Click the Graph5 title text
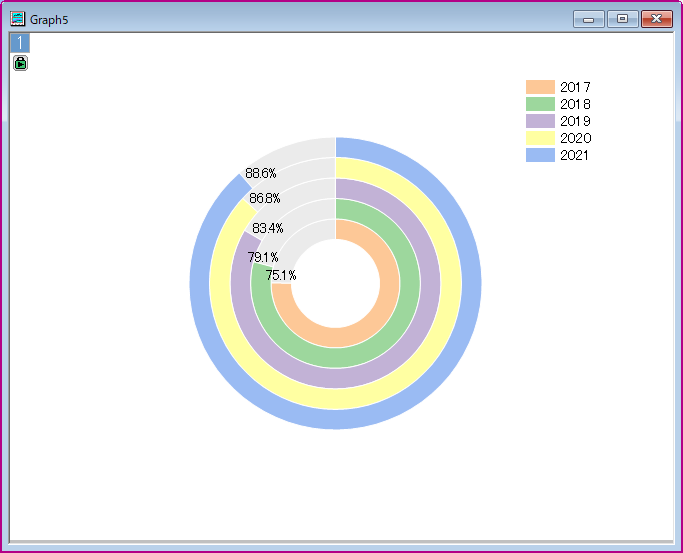 coord(49,20)
